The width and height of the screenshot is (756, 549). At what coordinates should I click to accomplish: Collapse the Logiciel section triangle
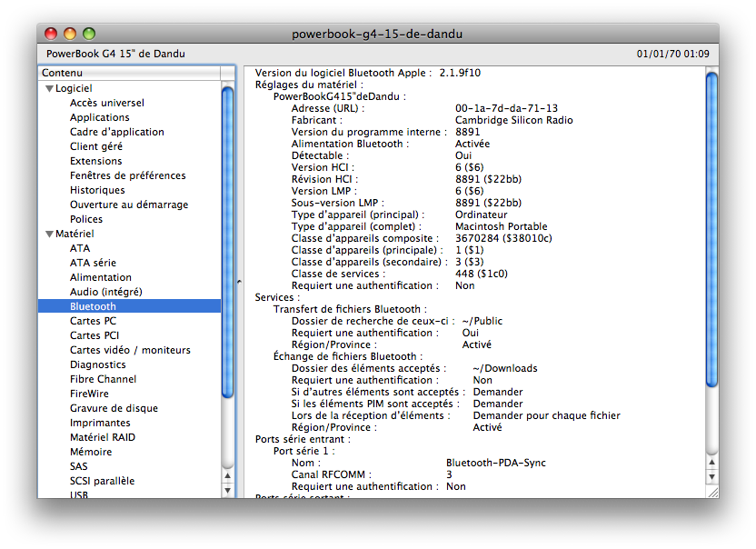point(49,89)
